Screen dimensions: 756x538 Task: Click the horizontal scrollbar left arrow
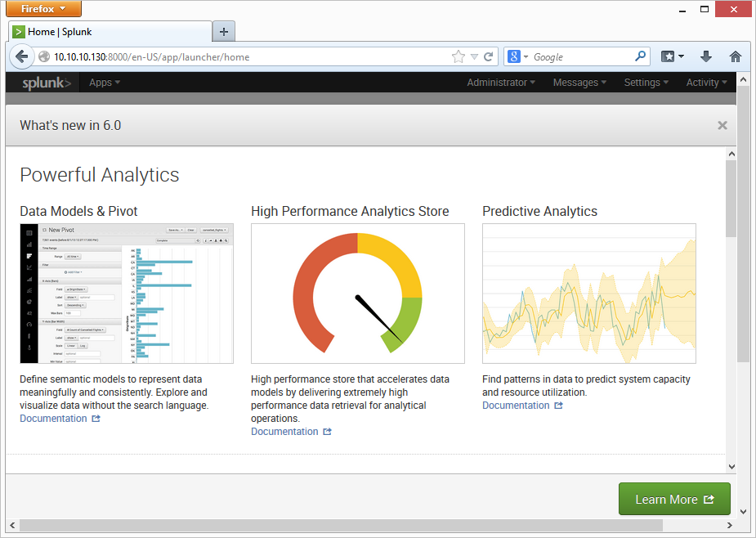[x=12, y=525]
